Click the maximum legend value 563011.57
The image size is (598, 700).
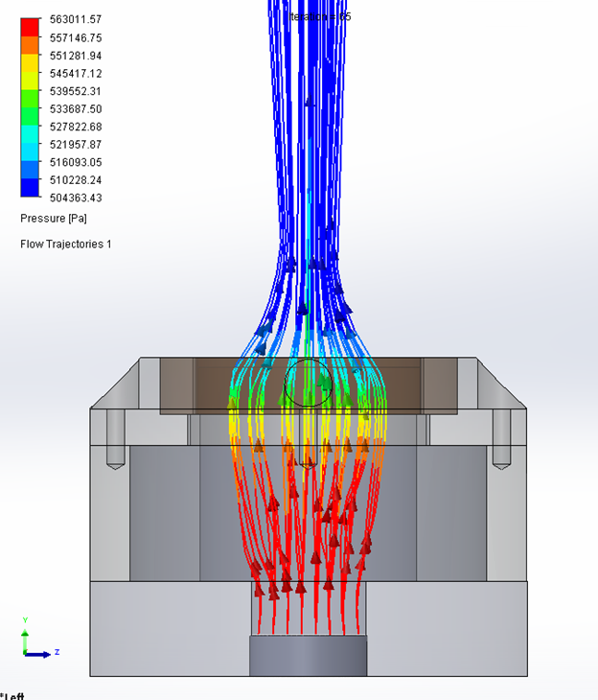coord(76,19)
